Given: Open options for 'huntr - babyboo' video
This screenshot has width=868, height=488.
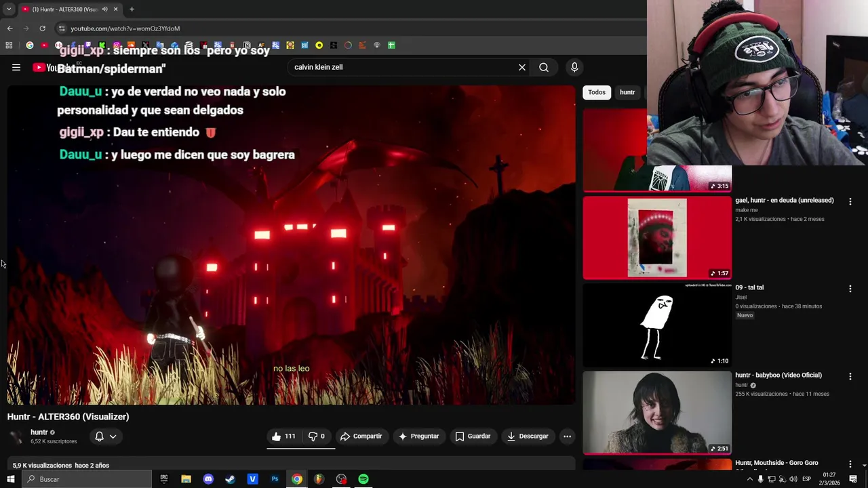Looking at the screenshot, I should [x=850, y=376].
